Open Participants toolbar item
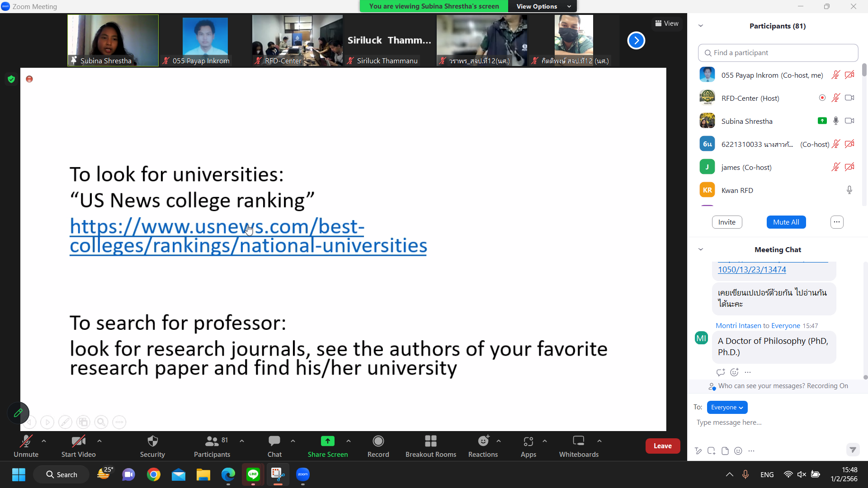The image size is (868, 488). tap(212, 441)
